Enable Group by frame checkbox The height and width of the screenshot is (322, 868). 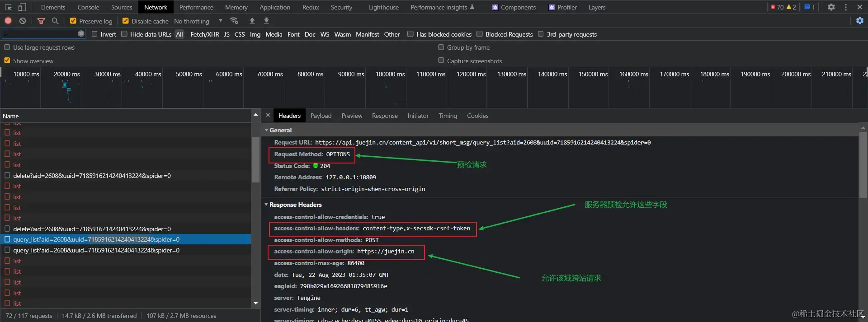pyautogui.click(x=441, y=47)
